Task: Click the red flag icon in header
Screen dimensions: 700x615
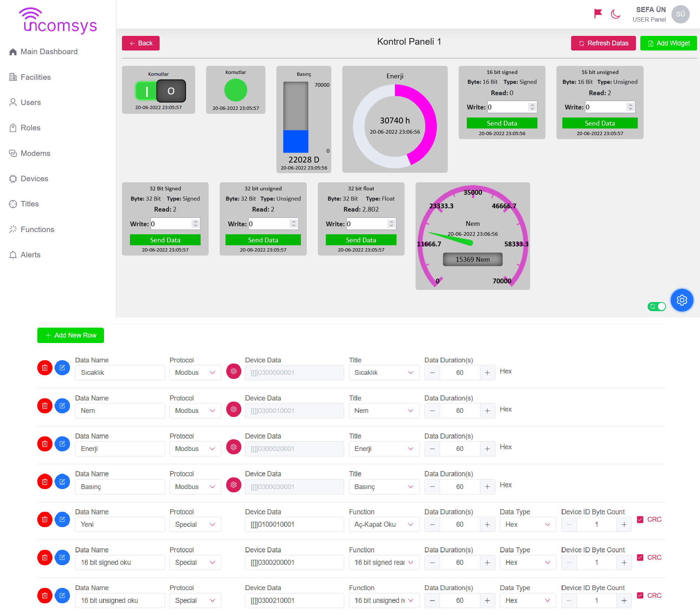Action: [598, 14]
